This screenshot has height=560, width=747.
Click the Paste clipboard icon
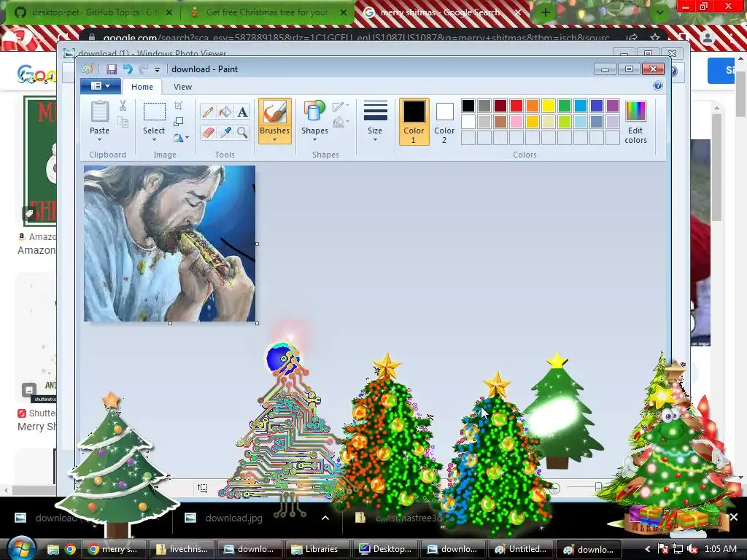tap(99, 112)
